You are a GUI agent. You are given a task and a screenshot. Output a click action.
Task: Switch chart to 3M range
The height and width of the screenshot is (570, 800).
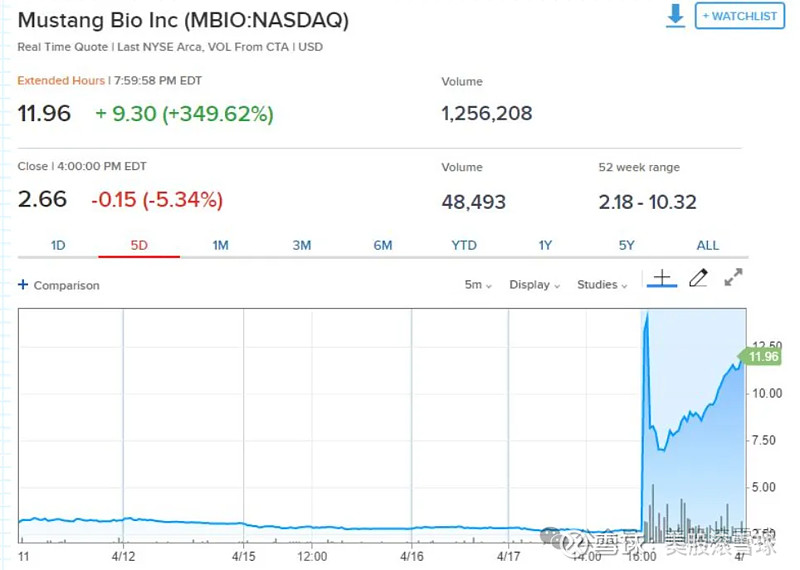point(302,245)
